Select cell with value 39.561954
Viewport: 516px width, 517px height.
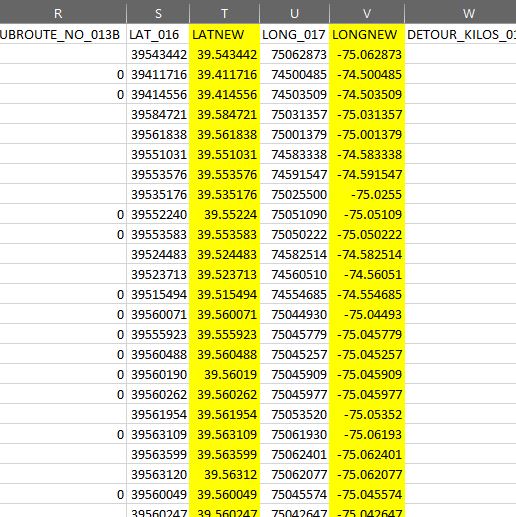point(224,414)
